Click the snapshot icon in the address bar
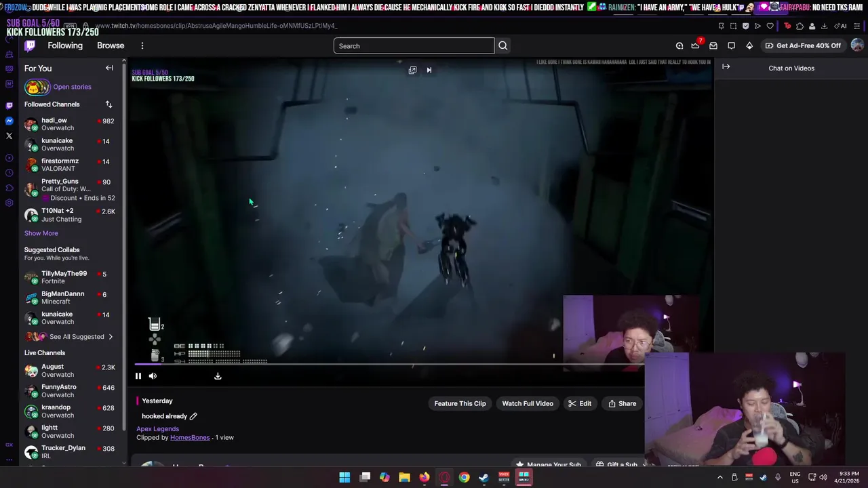The image size is (868, 488). (x=733, y=26)
